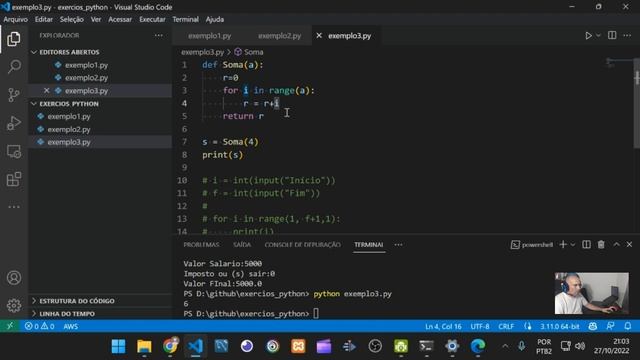This screenshot has height=360, width=640.
Task: Select Python 3.11.0 64-bit interpreter
Action: (x=560, y=326)
